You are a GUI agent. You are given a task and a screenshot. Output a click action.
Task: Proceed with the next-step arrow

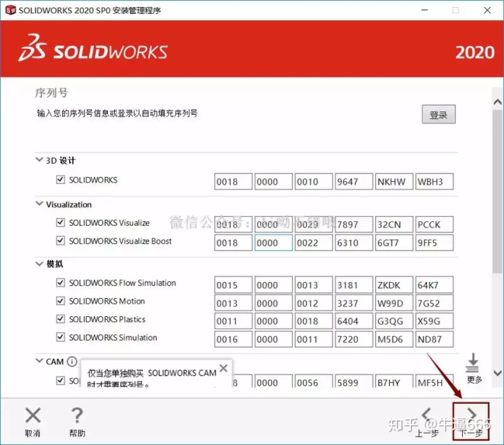coord(472,414)
